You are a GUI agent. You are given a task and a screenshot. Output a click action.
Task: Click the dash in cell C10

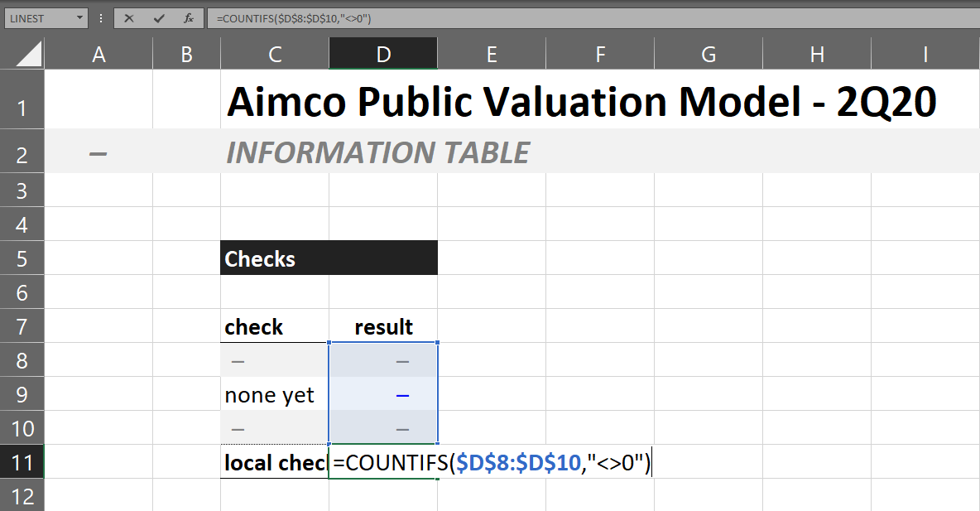click(238, 429)
